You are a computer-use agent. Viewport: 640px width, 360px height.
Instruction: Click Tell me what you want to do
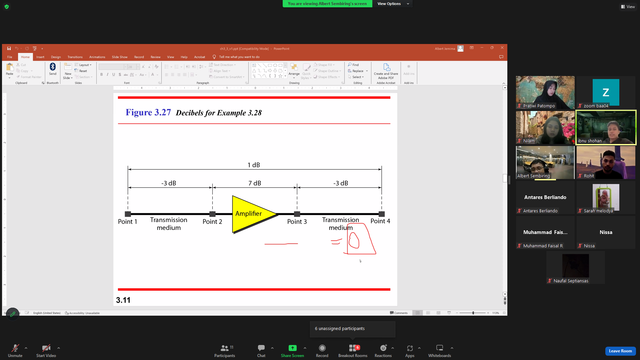pos(239,57)
